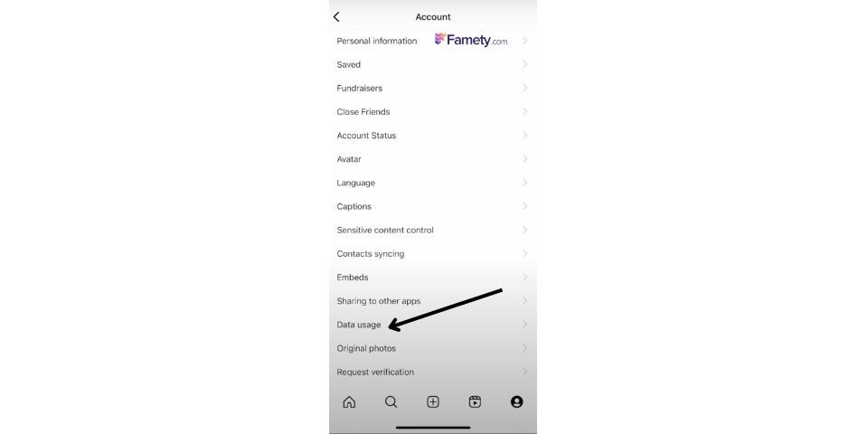This screenshot has width=868, height=434.
Task: Open the Home feed icon
Action: coord(349,401)
